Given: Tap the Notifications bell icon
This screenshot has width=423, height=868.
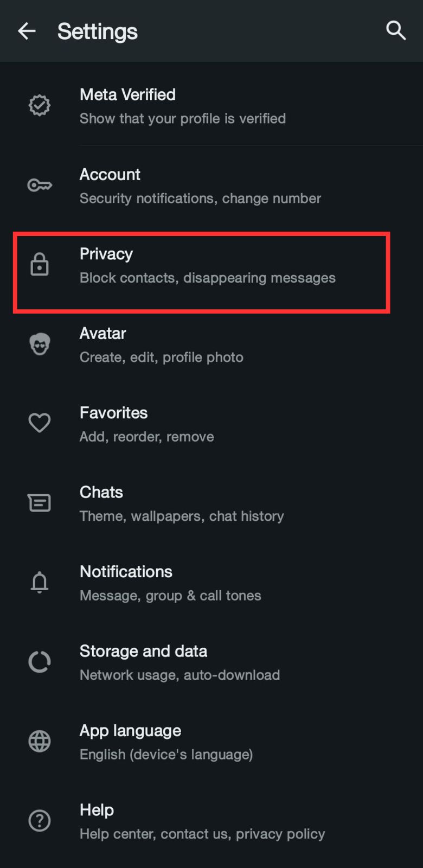Looking at the screenshot, I should coord(40,583).
